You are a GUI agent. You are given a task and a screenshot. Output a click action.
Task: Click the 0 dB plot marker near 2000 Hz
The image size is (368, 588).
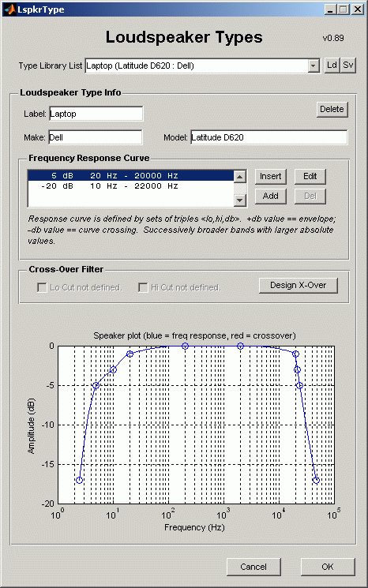coord(240,346)
